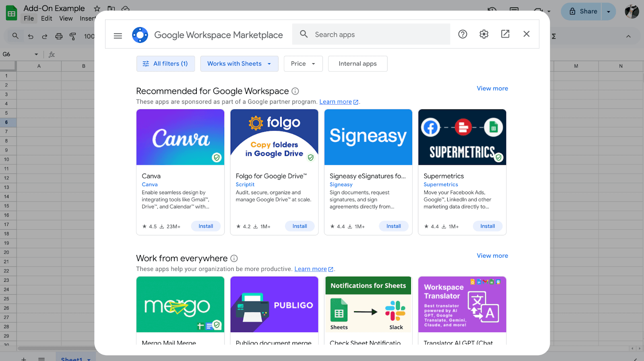Install the Canva add-on
This screenshot has height=361, width=644.
[206, 226]
